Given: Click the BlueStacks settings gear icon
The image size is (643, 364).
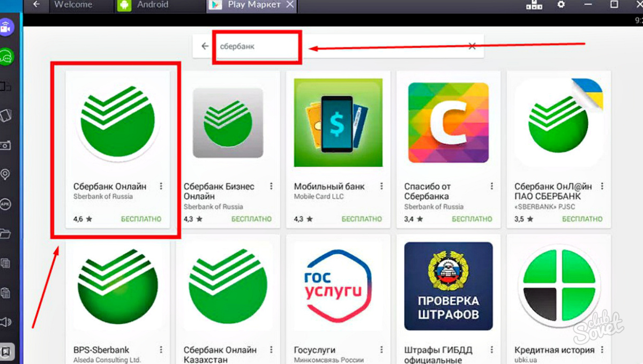Looking at the screenshot, I should pyautogui.click(x=561, y=4).
